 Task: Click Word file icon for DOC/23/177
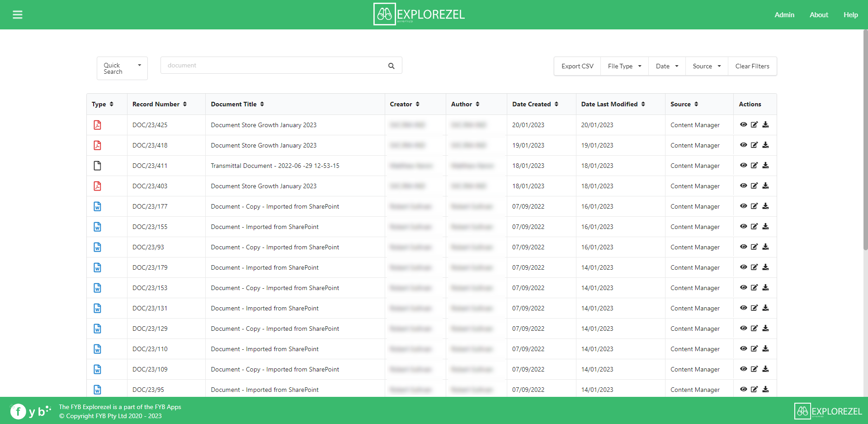(x=97, y=206)
